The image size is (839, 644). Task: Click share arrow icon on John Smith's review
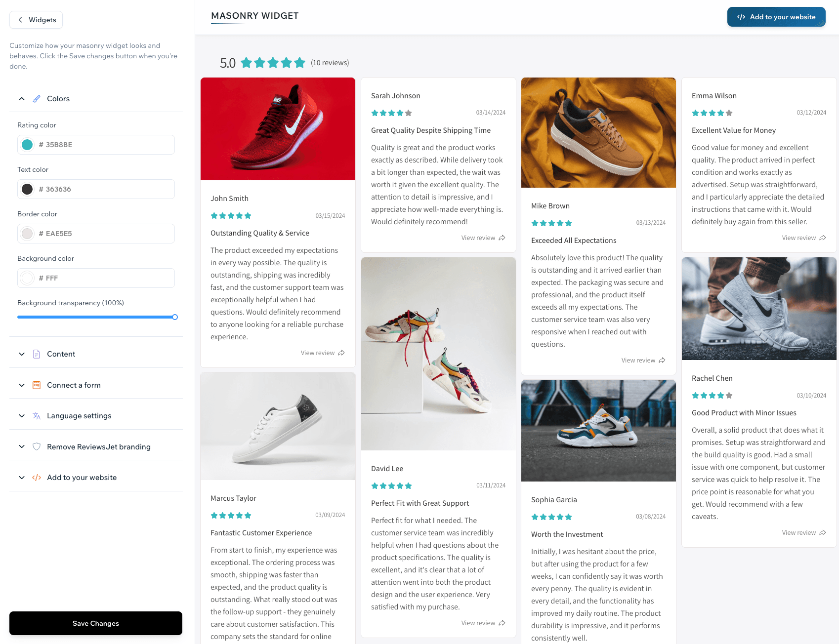[x=341, y=353]
